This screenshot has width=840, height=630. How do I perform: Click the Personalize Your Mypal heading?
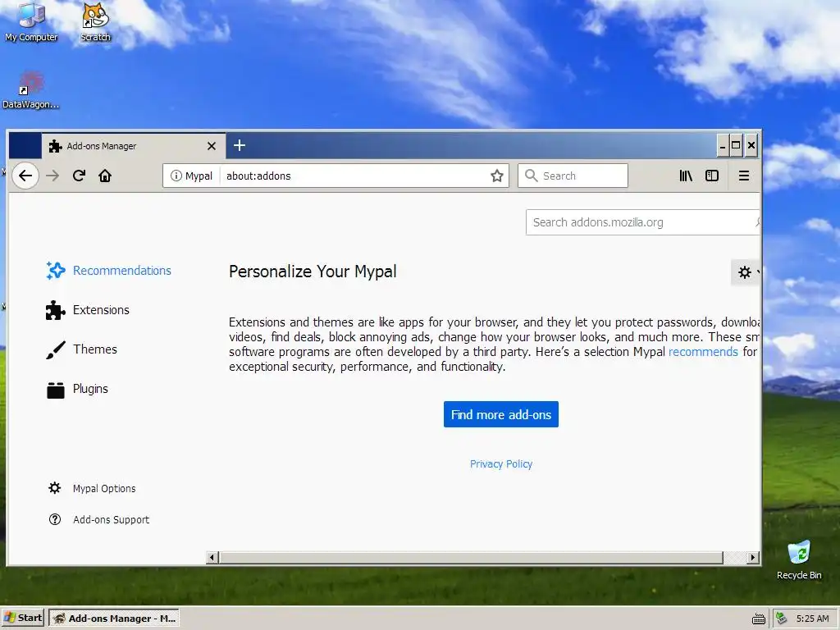click(x=313, y=272)
